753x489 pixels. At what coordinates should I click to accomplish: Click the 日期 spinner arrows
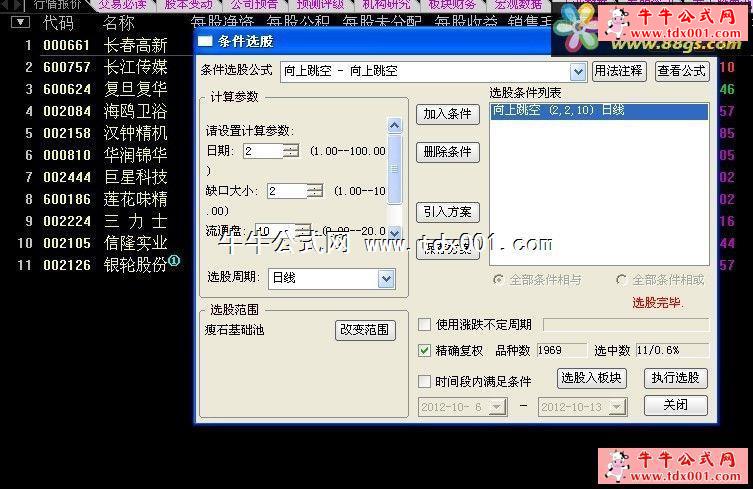(291, 151)
